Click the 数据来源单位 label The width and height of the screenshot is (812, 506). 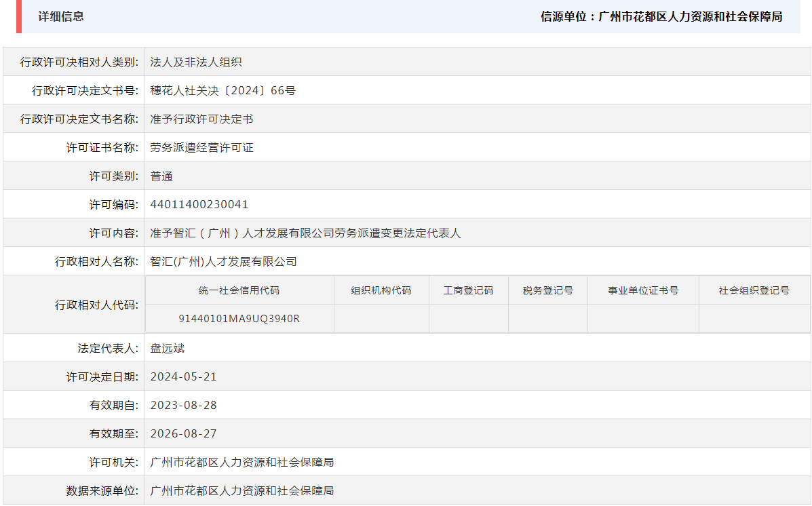[102, 491]
